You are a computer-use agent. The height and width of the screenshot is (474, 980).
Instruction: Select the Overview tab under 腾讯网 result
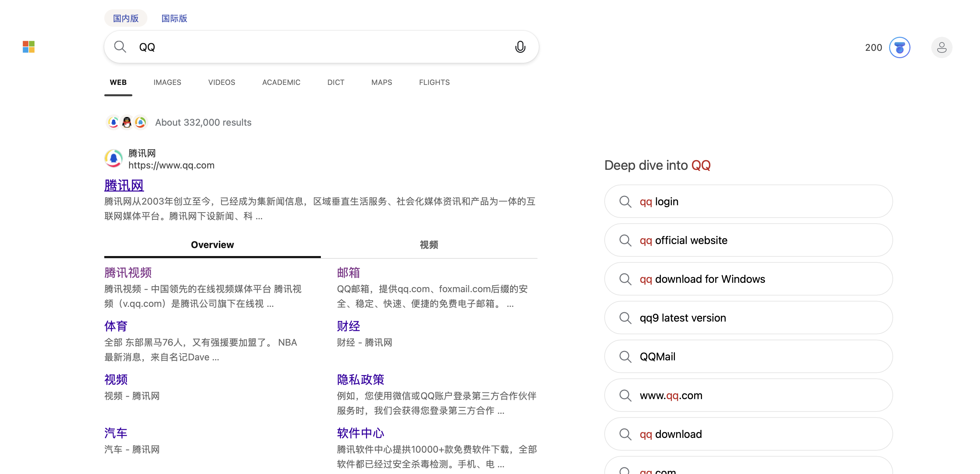[x=212, y=245]
